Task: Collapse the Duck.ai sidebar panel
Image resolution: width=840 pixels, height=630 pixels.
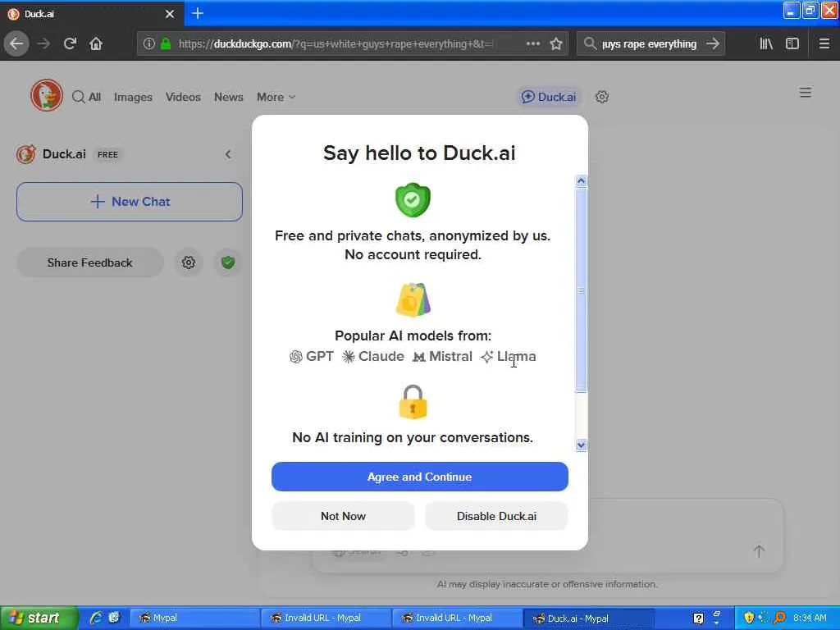Action: [228, 154]
